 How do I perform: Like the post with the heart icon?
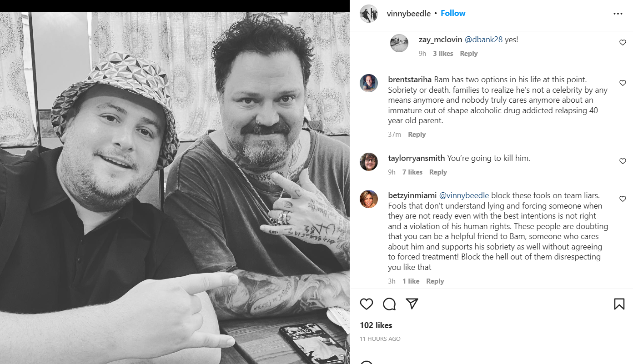coord(367,304)
